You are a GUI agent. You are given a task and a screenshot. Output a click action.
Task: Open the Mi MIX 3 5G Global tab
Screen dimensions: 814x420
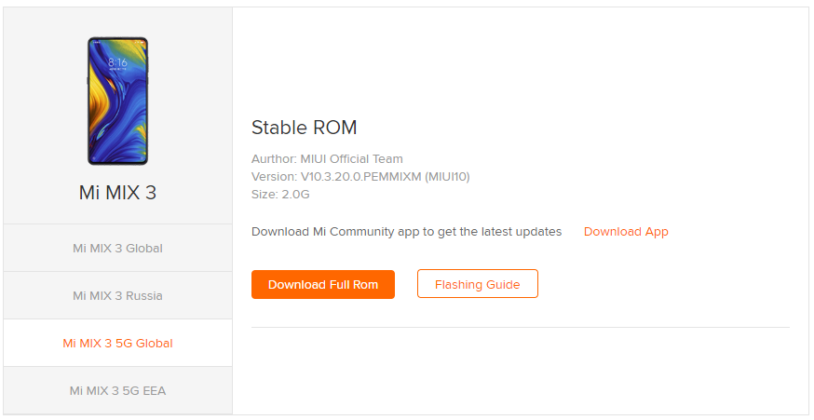[118, 343]
